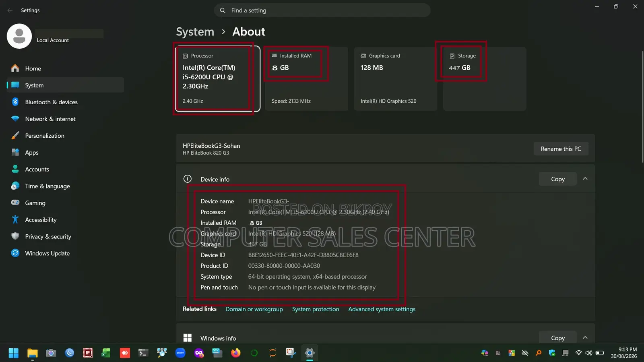Open the Snipping Tool taskbar icon
Screen dimensions: 644x362
291,353
